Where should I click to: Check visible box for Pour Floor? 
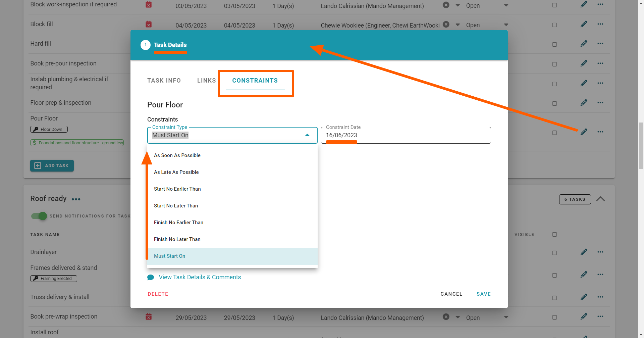tap(554, 133)
